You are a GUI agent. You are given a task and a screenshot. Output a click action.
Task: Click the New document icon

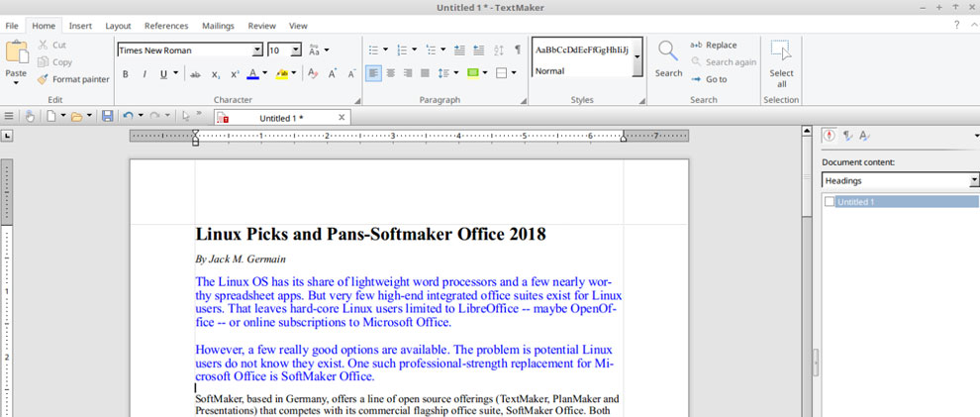(x=51, y=116)
